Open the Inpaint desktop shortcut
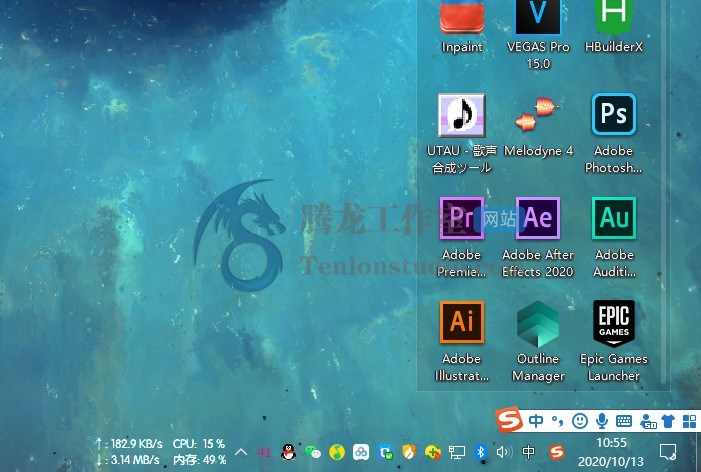The width and height of the screenshot is (701, 472). (462, 17)
